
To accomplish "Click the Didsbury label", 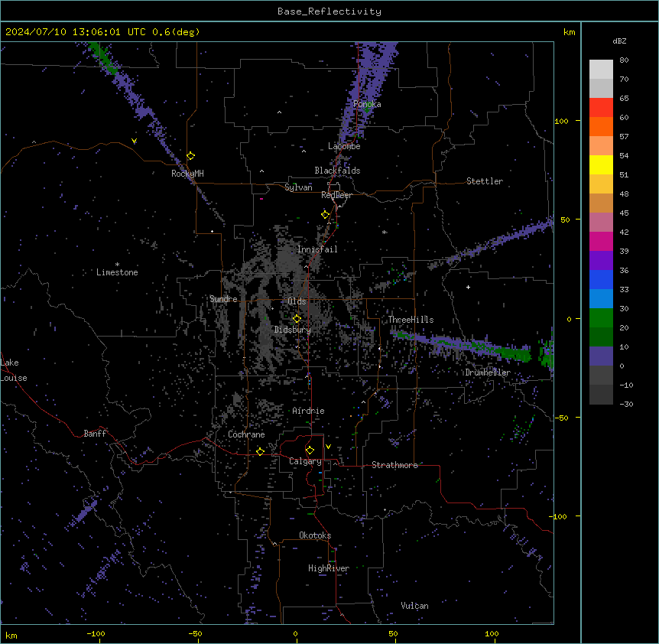I will [293, 330].
